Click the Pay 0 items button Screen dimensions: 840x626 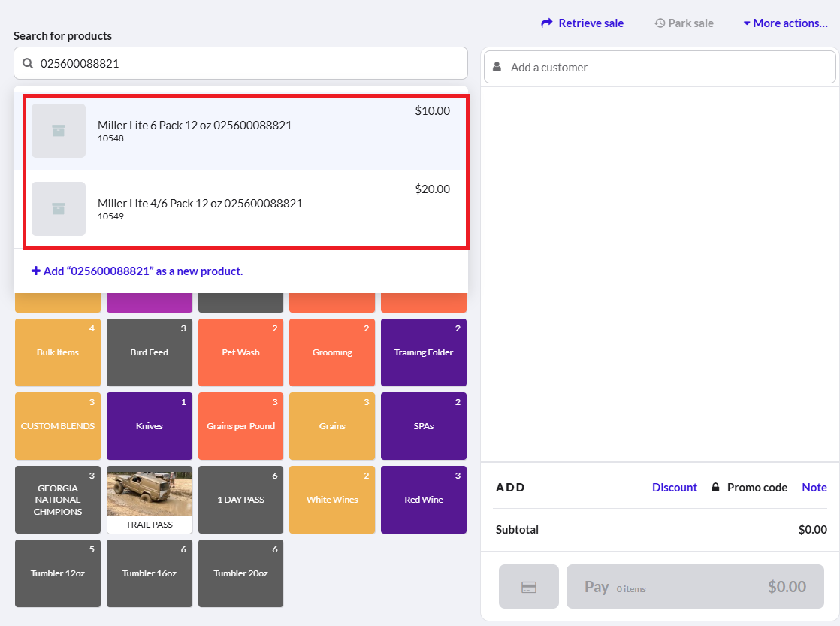[695, 586]
